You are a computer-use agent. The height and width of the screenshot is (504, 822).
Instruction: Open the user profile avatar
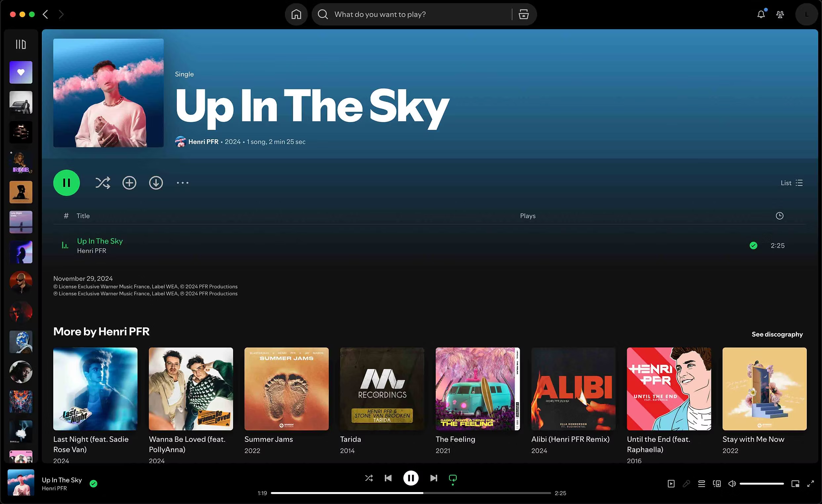pyautogui.click(x=806, y=14)
